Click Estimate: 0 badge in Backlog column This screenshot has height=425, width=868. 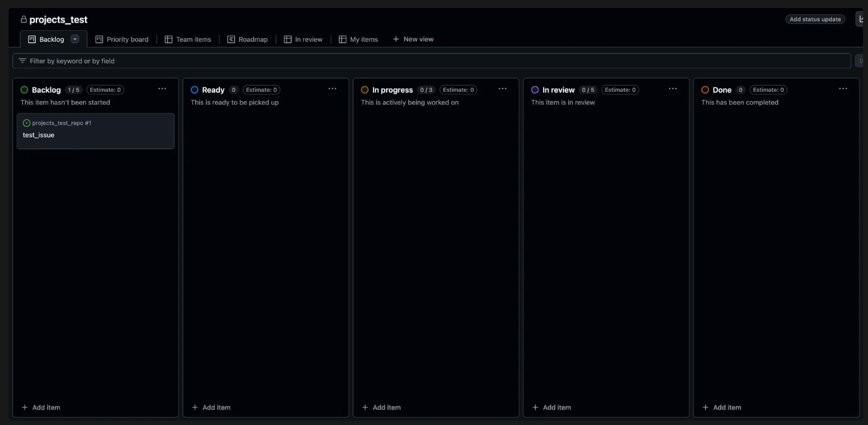(105, 90)
